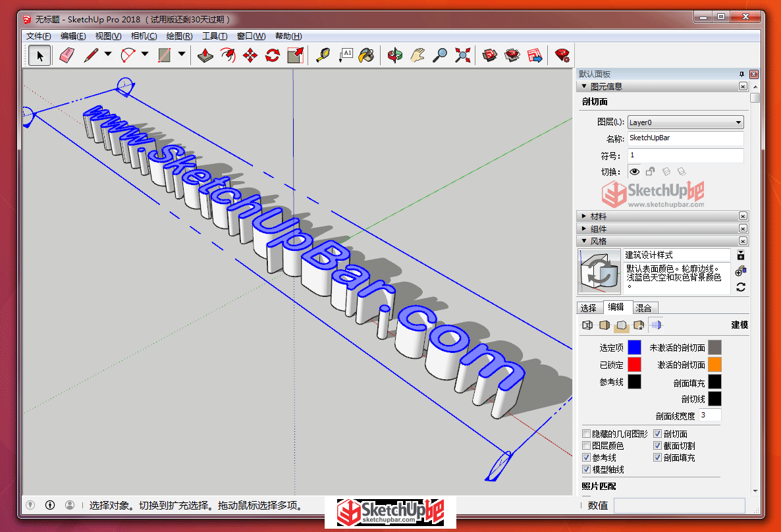781x532 pixels.
Task: Select the arrow Select tool
Action: pos(40,55)
